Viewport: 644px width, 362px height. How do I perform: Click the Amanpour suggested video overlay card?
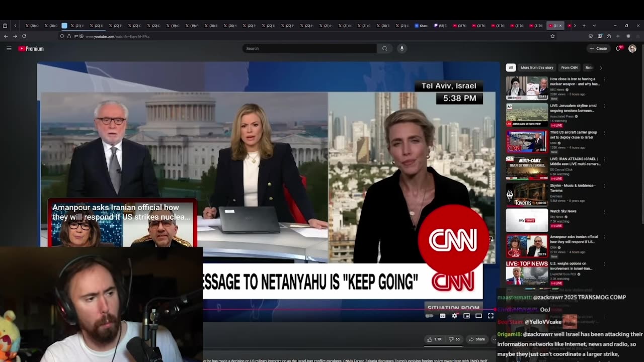(122, 223)
